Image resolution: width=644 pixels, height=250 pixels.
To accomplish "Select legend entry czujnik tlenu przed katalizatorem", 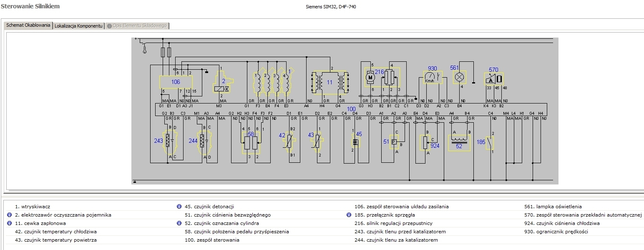I will [400, 232].
